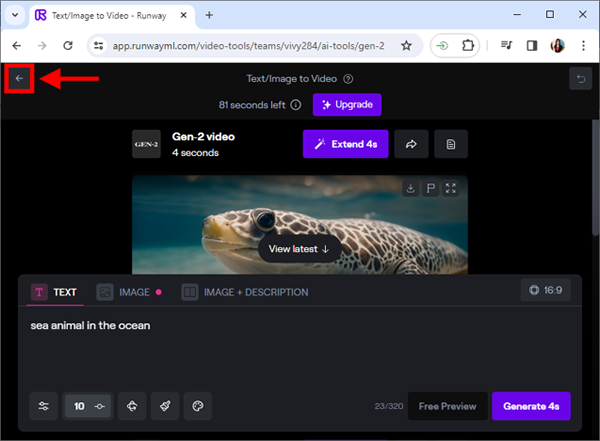600x441 pixels.
Task: Open the Chrome profile avatar
Action: click(558, 46)
